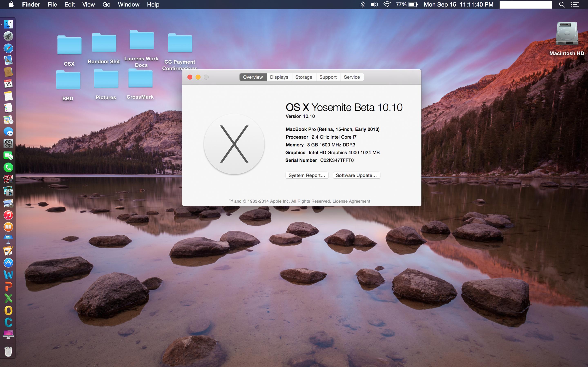This screenshot has width=588, height=367.
Task: Open Messages blue bubble icon
Action: point(8,132)
